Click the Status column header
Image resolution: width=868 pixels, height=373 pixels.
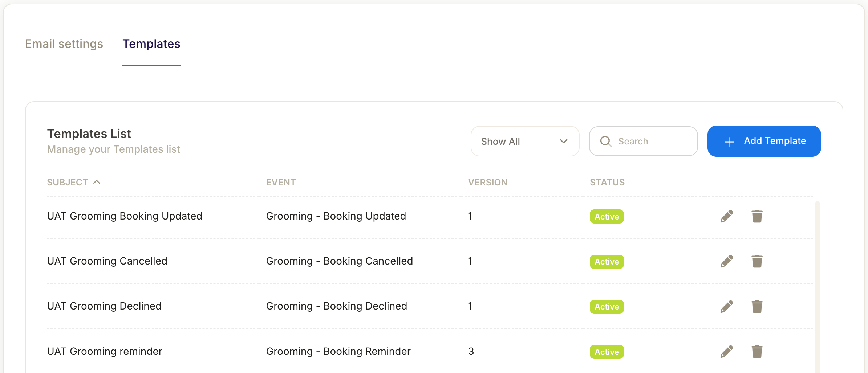tap(607, 182)
